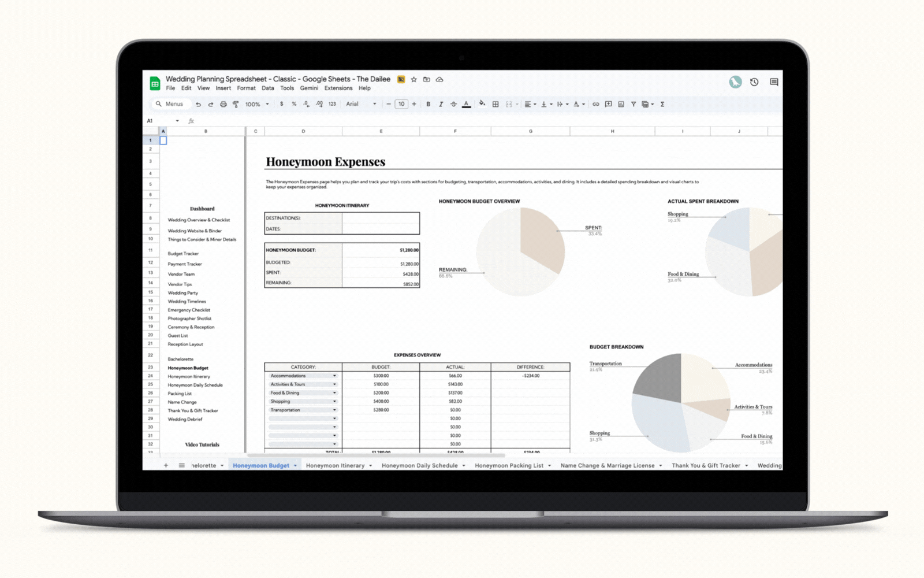
Task: Click the paint format roller icon
Action: [236, 105]
